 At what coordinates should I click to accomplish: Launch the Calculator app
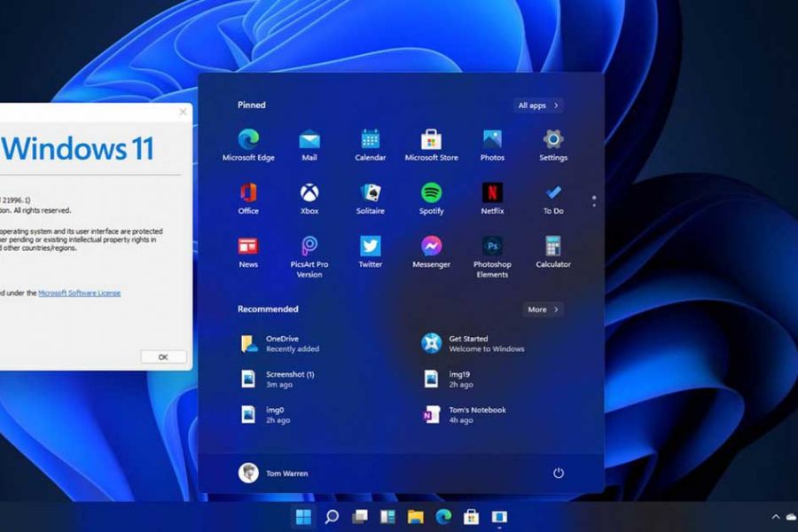coord(553,252)
